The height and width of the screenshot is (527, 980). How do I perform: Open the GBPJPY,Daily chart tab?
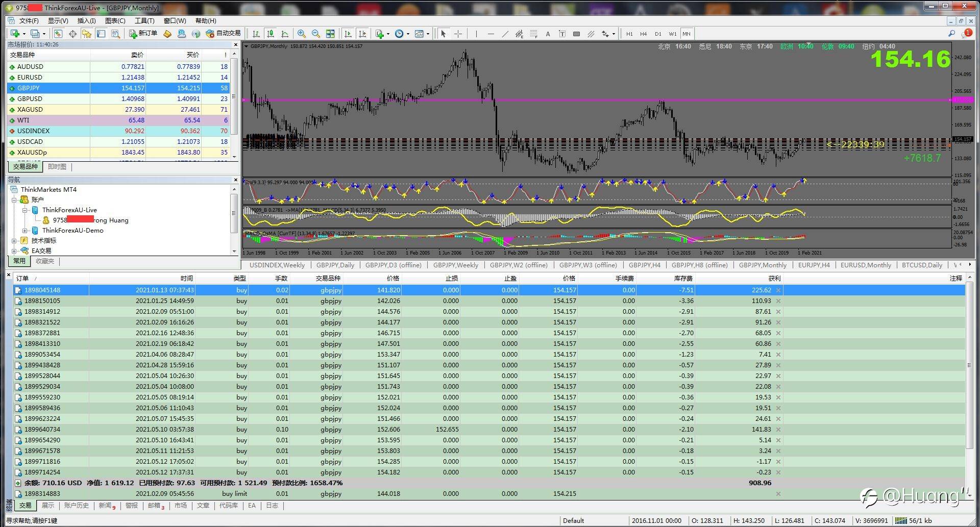(x=335, y=265)
